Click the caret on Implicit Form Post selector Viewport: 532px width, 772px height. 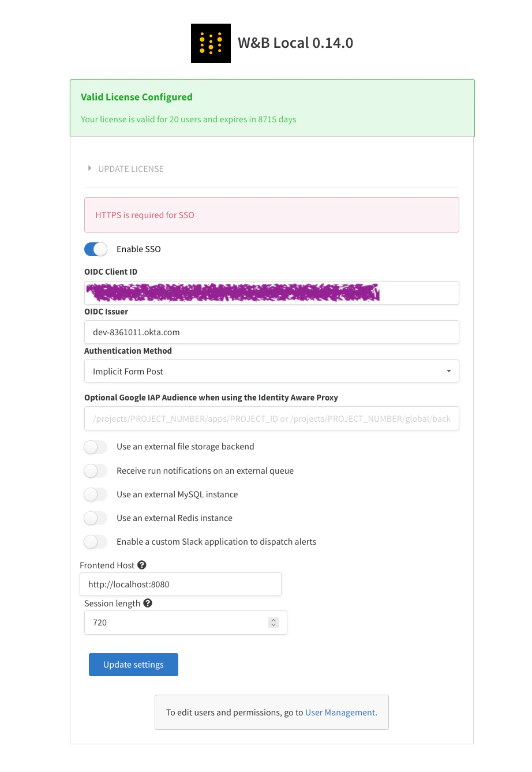coord(448,371)
